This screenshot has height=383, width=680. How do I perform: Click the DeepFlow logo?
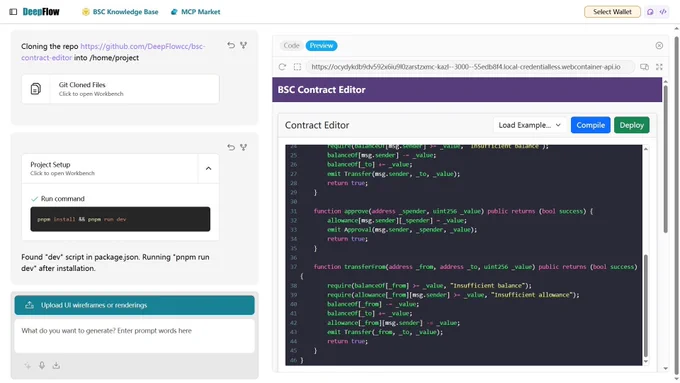(41, 12)
